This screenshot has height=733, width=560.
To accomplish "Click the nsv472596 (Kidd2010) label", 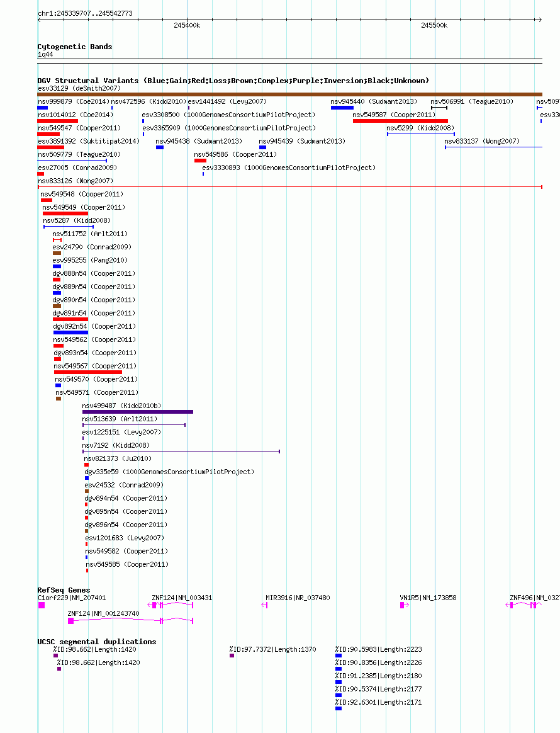I will pos(148,101).
